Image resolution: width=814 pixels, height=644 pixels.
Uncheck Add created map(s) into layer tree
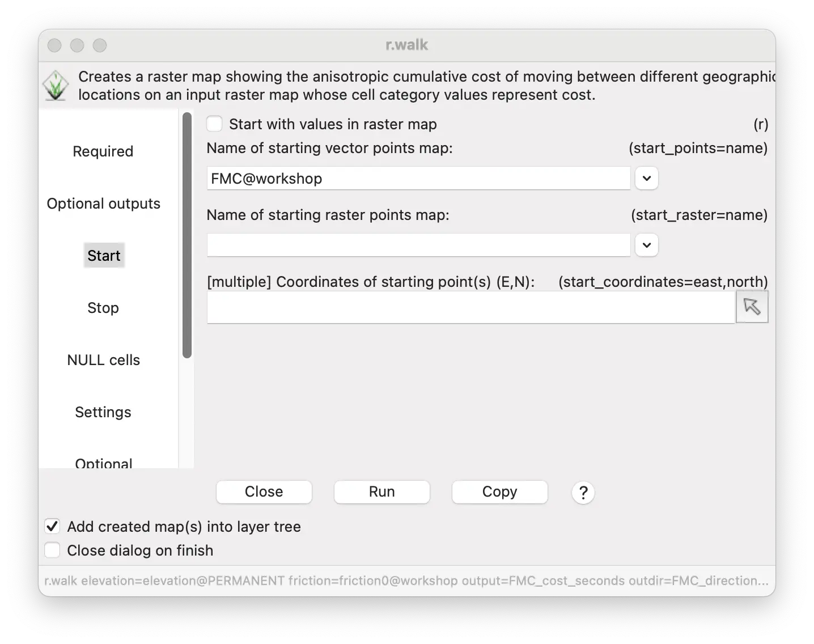[x=52, y=527]
